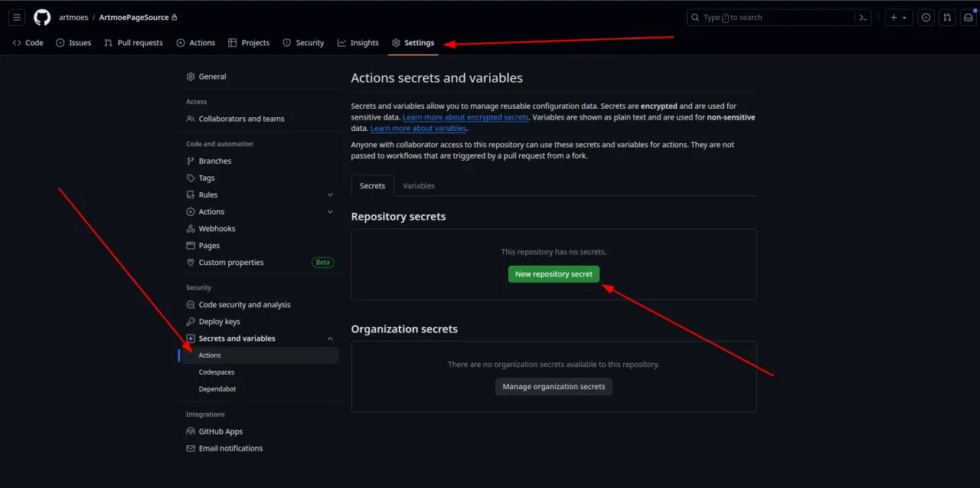Screen dimensions: 980x488
Task: Open Code security and analysis settings
Action: (x=244, y=304)
